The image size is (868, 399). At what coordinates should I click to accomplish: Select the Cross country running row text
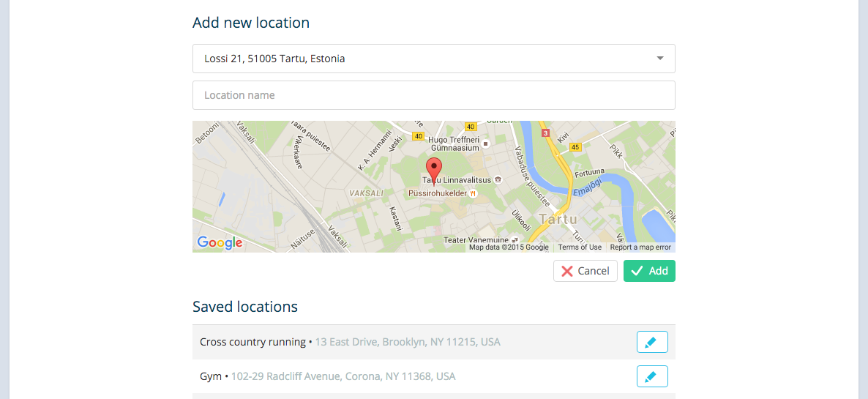252,342
